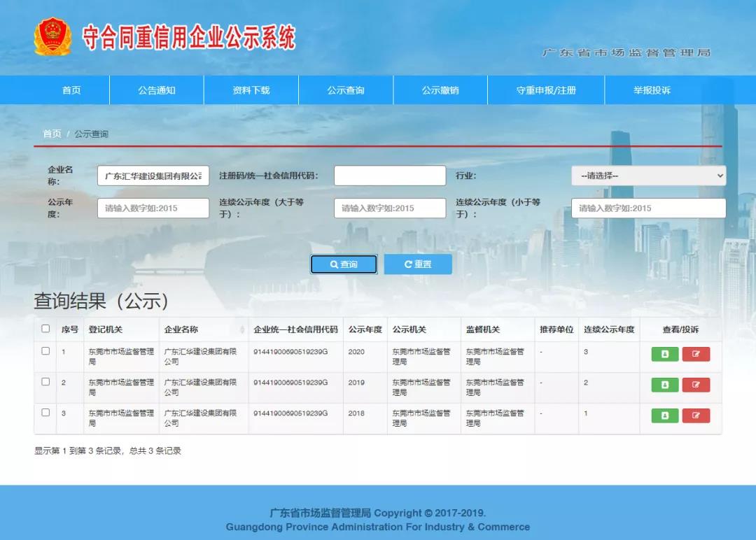This screenshot has height=540, width=756.
Task: Click the 公示年度 input showing 请输入数字如:2015
Action: pyautogui.click(x=153, y=208)
